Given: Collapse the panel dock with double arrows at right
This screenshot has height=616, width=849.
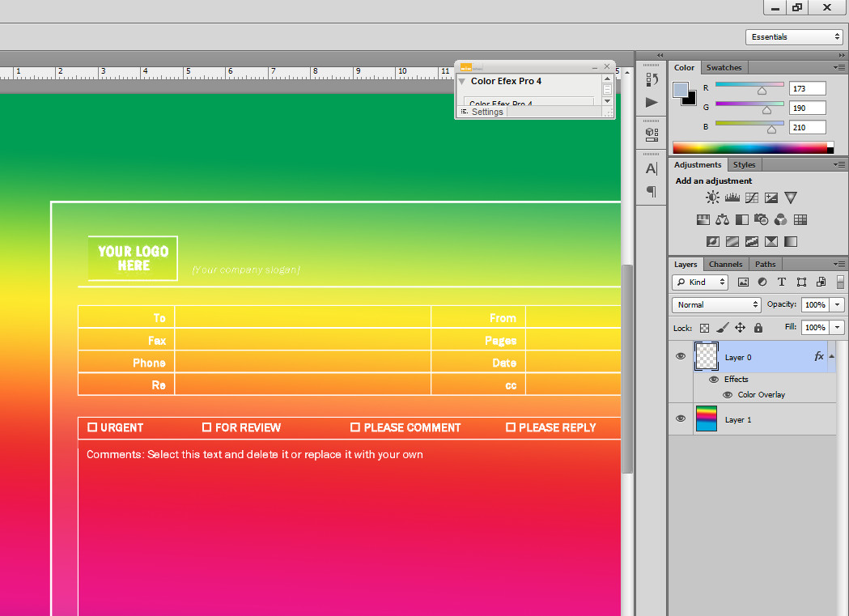Looking at the screenshot, I should 842,55.
